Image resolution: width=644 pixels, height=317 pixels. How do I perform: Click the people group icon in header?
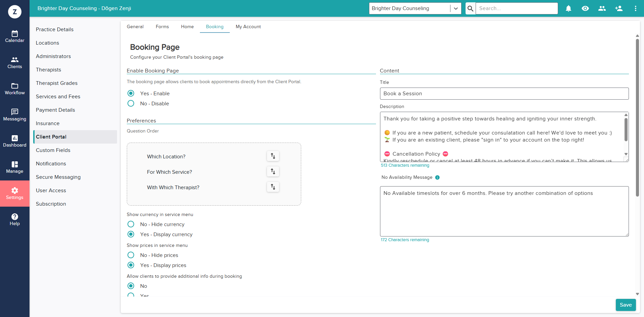pos(602,8)
